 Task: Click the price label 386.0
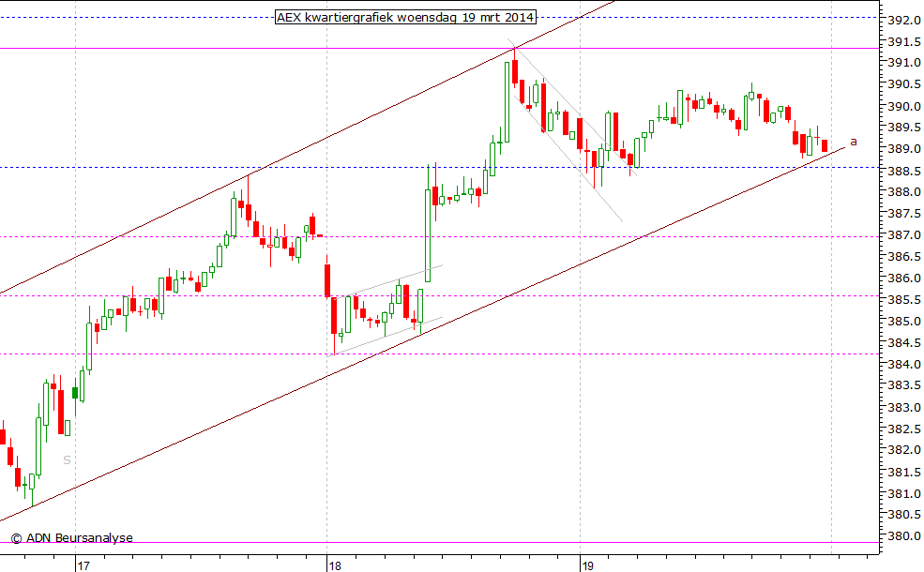tap(904, 278)
